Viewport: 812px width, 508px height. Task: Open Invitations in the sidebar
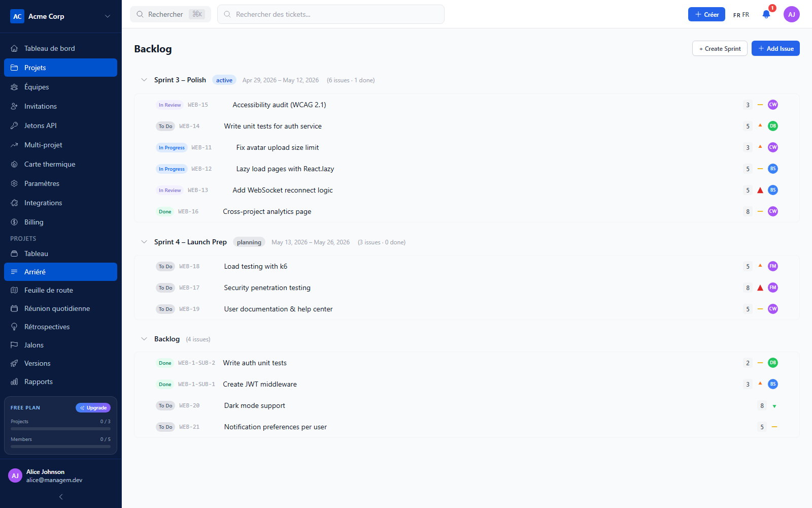tap(60, 106)
